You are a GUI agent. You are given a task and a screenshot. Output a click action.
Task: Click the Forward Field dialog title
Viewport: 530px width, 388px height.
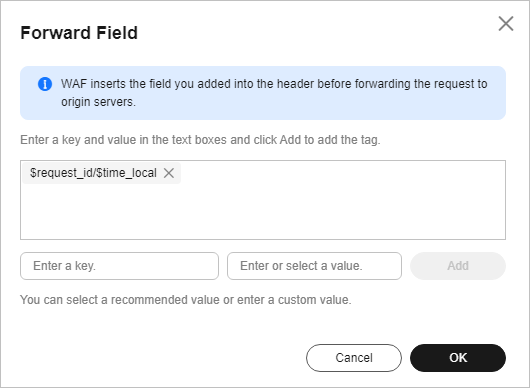point(79,33)
